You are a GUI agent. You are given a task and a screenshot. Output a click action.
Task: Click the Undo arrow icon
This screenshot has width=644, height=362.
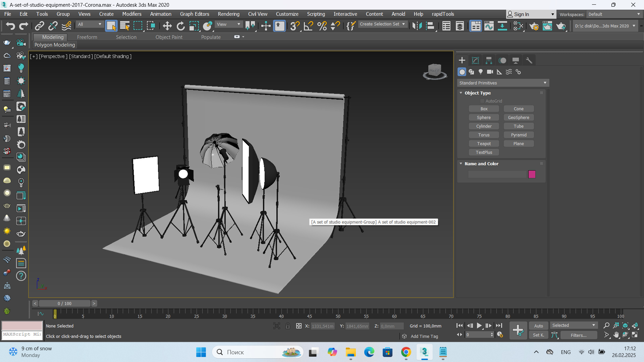[10, 26]
